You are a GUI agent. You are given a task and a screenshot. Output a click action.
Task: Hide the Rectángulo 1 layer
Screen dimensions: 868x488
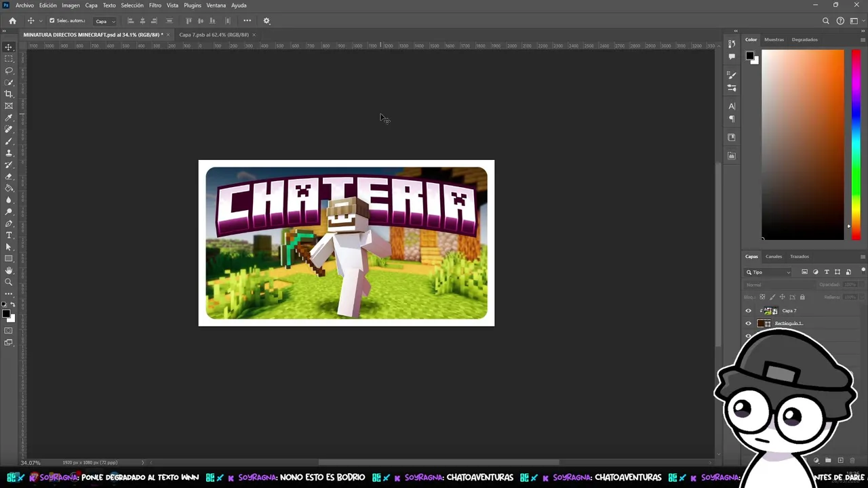click(x=749, y=324)
